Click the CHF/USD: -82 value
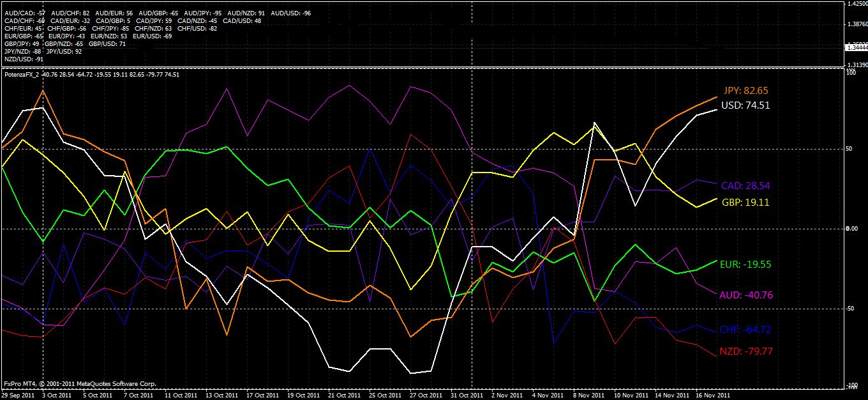 click(x=197, y=28)
